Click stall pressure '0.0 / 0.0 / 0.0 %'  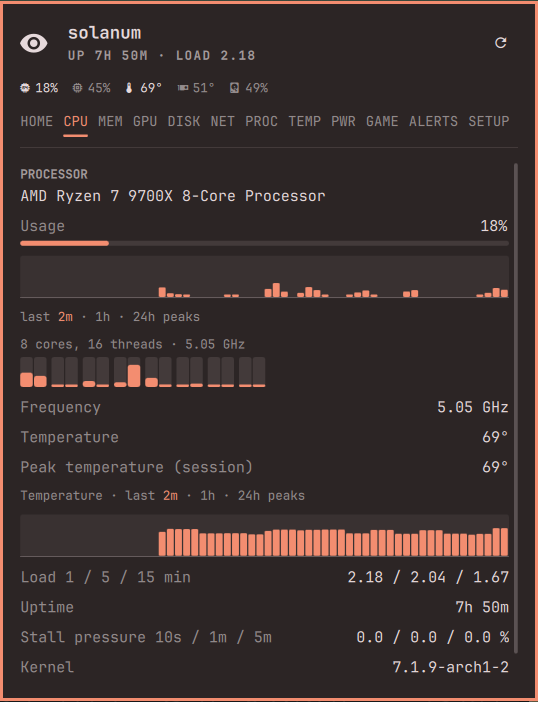point(433,637)
